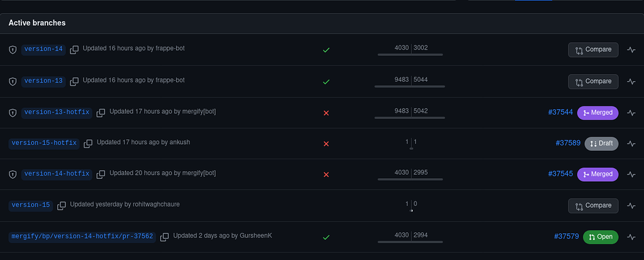Open pull request #37589
The height and width of the screenshot is (260, 644).
click(x=568, y=143)
